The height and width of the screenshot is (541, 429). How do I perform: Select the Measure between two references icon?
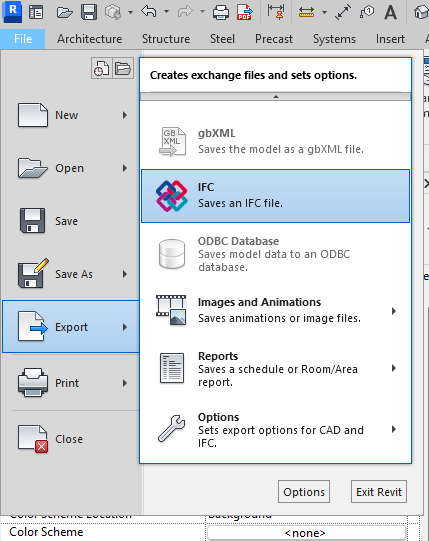[x=306, y=12]
